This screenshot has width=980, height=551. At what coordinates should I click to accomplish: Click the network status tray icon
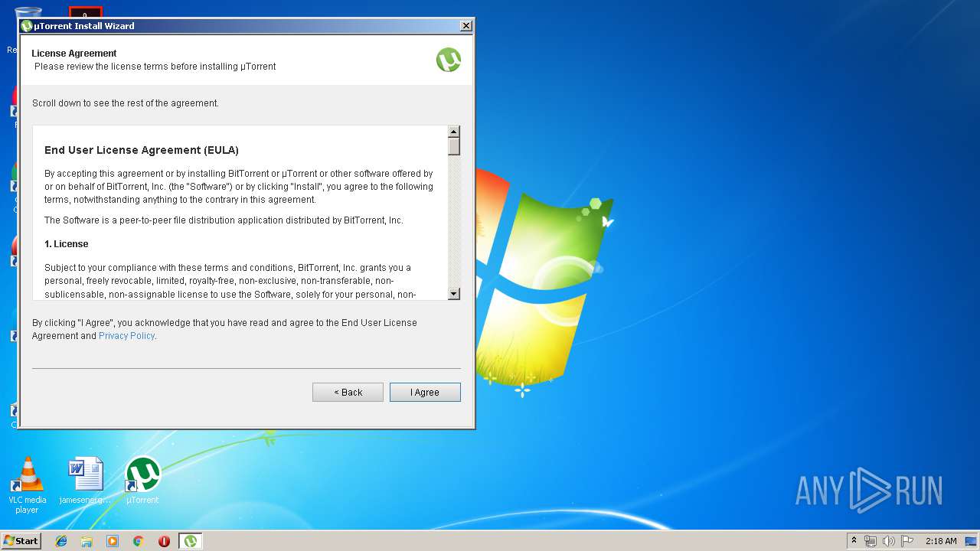click(x=871, y=541)
